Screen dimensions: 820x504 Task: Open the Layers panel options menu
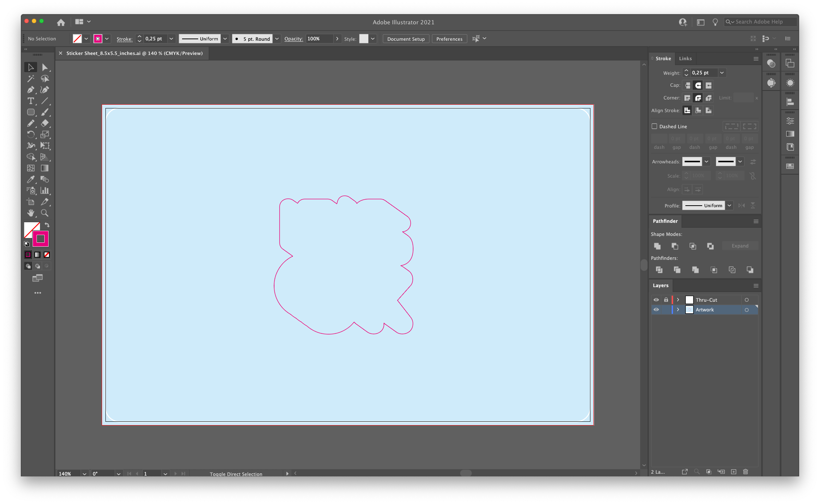click(x=756, y=286)
